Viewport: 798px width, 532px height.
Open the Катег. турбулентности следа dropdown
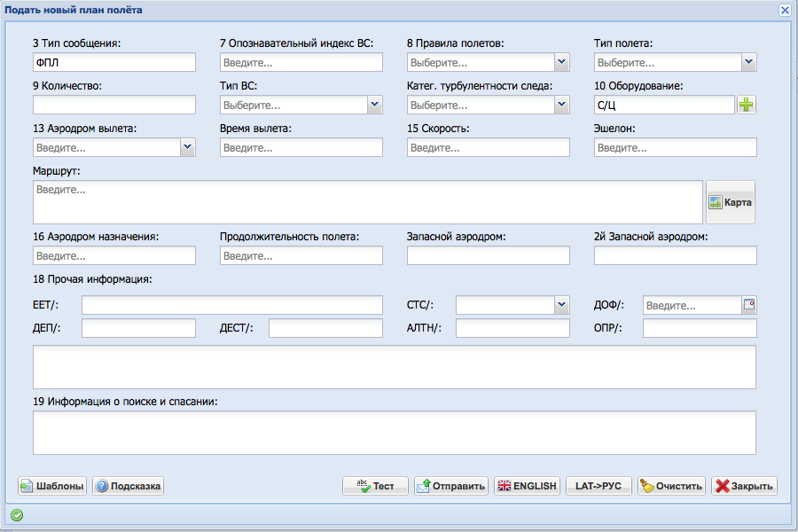coord(561,105)
